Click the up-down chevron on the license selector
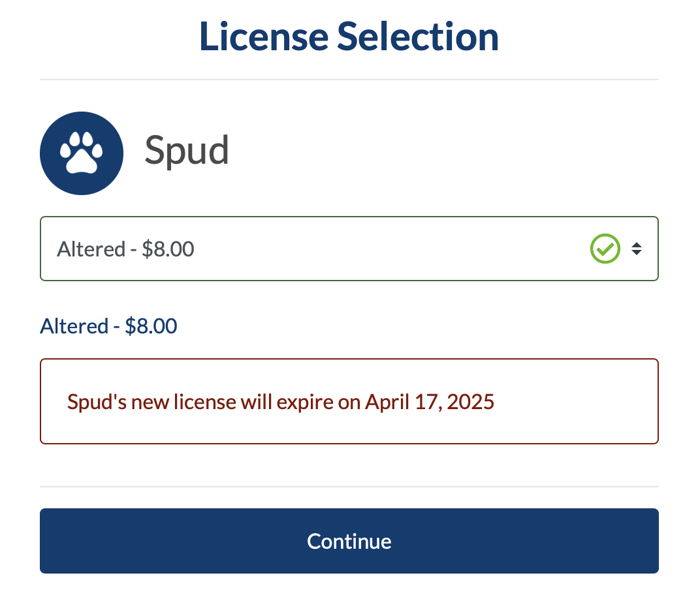The image size is (700, 599). coord(637,249)
